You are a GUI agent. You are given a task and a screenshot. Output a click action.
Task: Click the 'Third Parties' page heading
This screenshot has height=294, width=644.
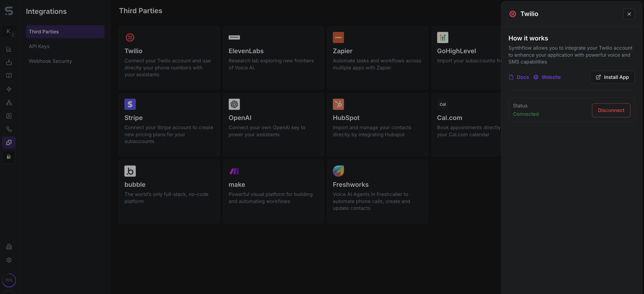pyautogui.click(x=140, y=11)
